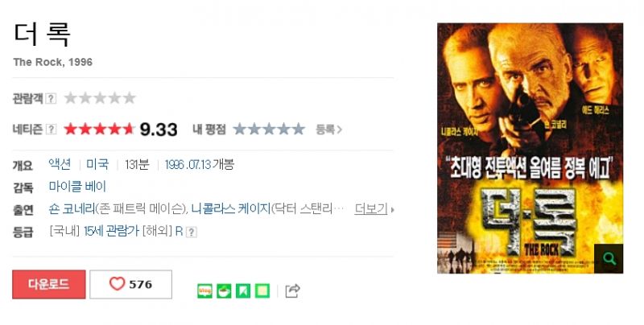This screenshot has width=644, height=325.
Task: Open The Rock movie poster thumbnail
Action: [x=530, y=148]
